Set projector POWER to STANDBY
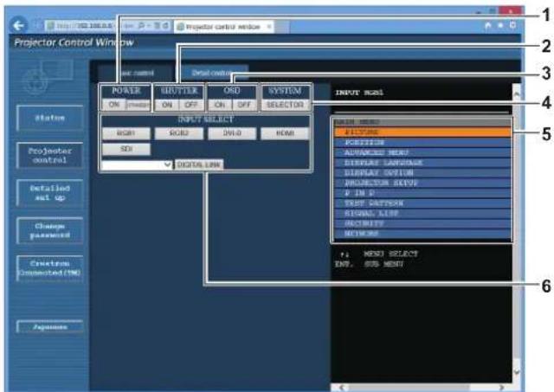 pyautogui.click(x=138, y=105)
